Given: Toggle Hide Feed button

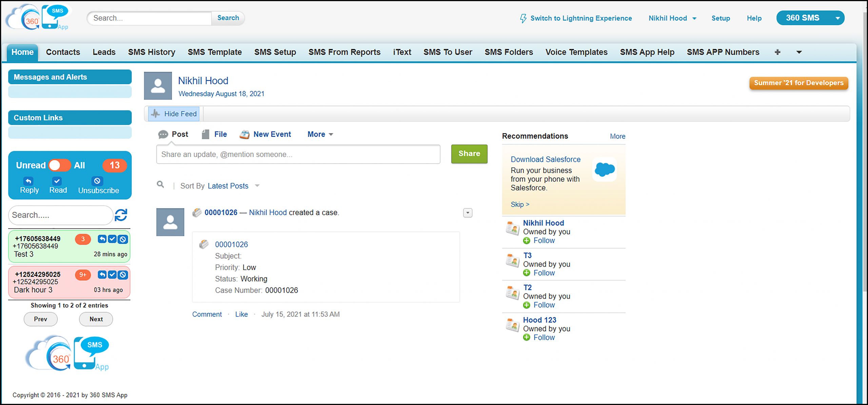Looking at the screenshot, I should [174, 114].
